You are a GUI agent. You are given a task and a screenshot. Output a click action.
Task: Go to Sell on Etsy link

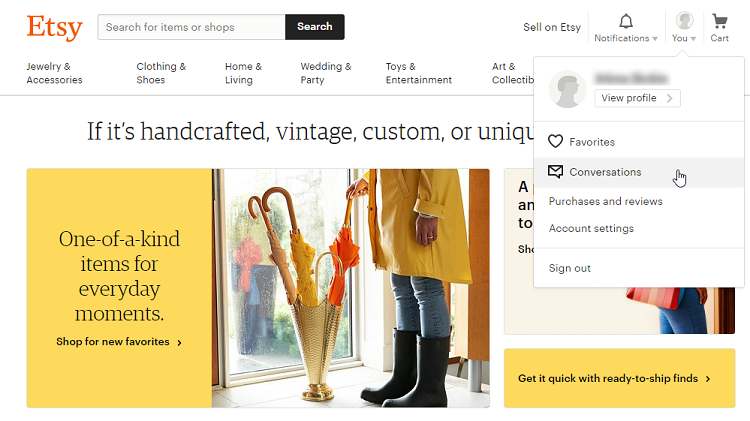pos(551,27)
